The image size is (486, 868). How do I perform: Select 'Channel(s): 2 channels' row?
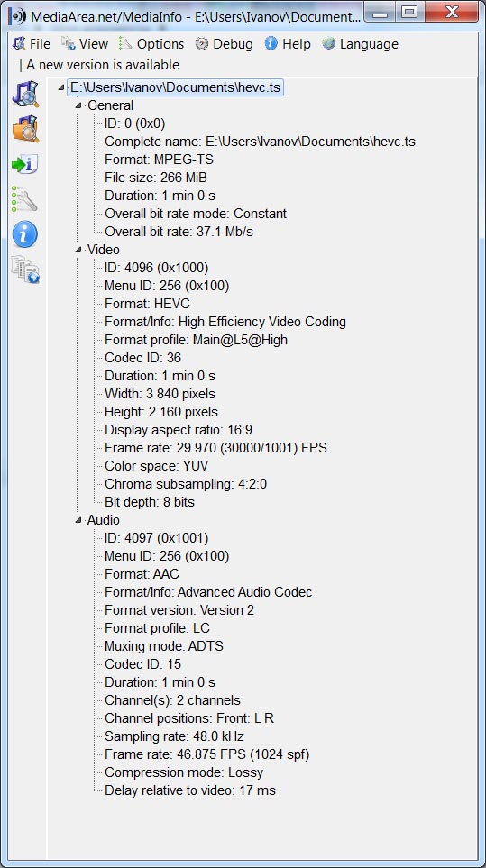172,700
